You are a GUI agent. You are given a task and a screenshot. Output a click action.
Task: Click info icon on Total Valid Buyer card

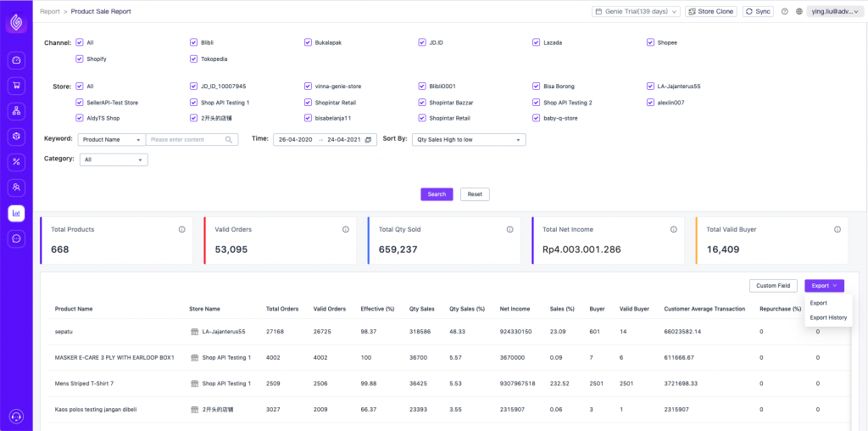[x=837, y=229]
